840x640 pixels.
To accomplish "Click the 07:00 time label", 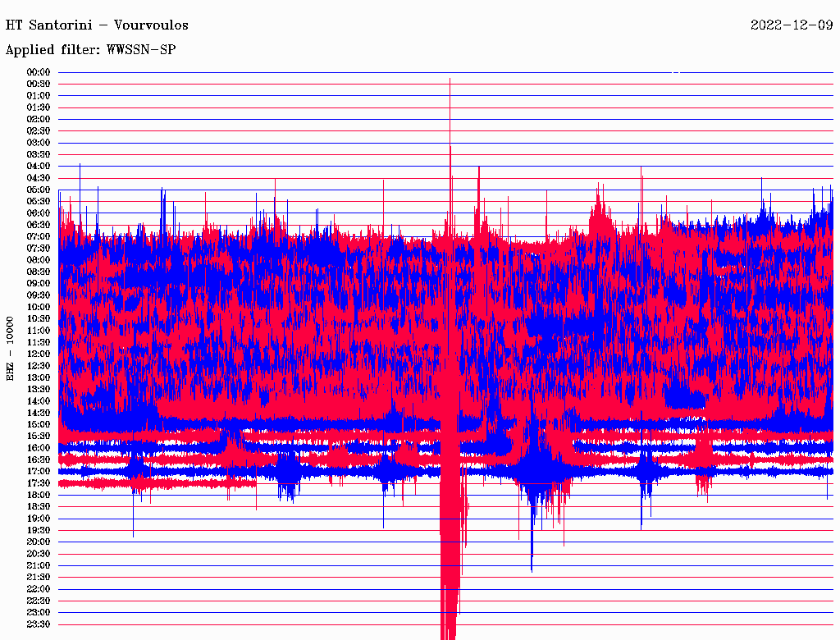I will click(x=39, y=237).
